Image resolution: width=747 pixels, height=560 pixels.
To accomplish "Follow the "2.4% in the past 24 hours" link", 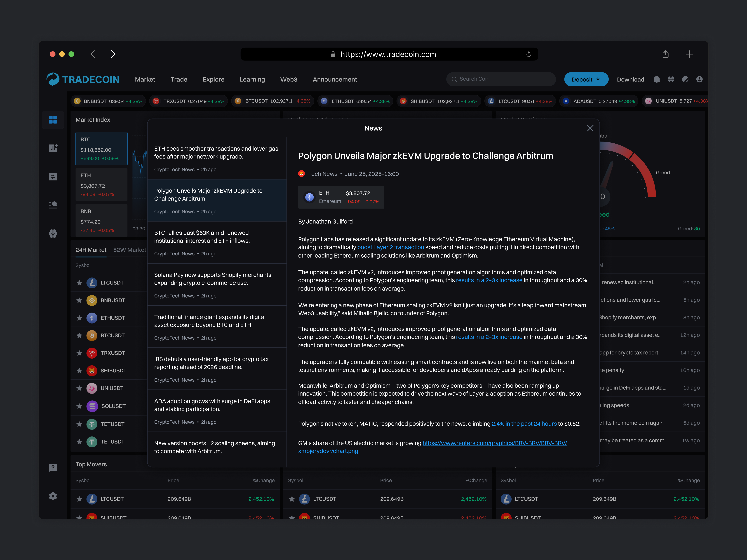I will point(524,424).
